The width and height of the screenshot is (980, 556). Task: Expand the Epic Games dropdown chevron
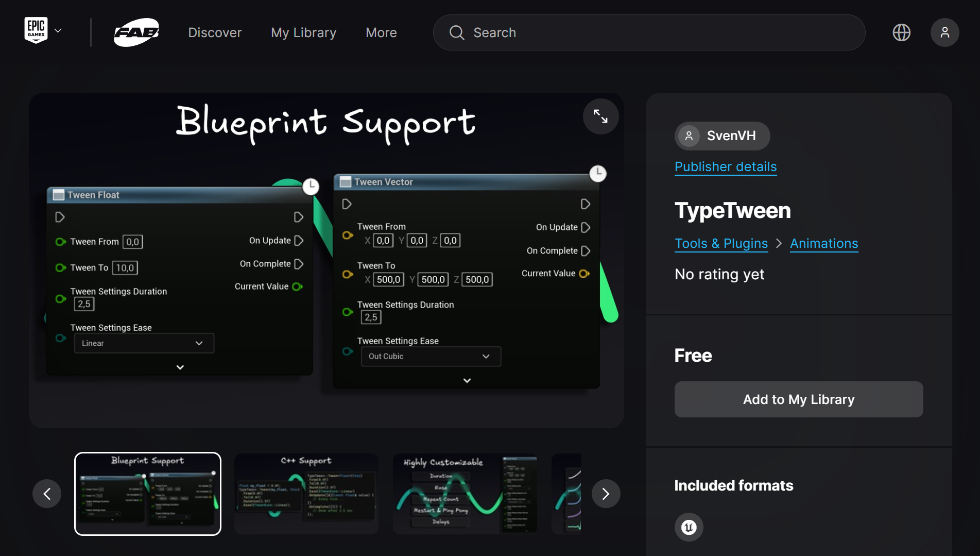point(58,31)
